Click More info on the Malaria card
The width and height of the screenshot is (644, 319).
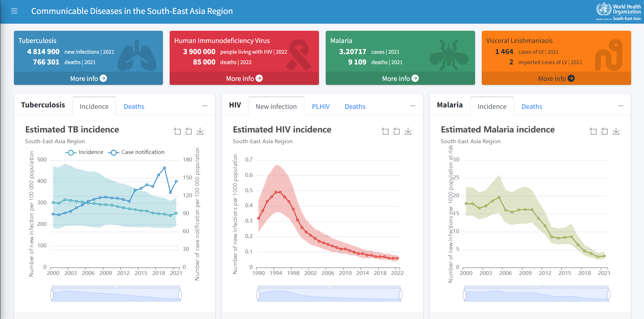(x=400, y=78)
